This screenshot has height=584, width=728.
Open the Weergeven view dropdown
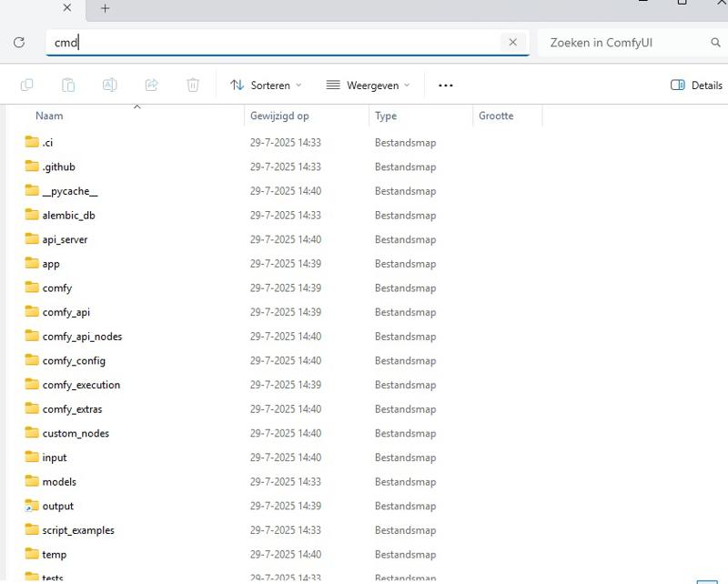pyautogui.click(x=368, y=86)
